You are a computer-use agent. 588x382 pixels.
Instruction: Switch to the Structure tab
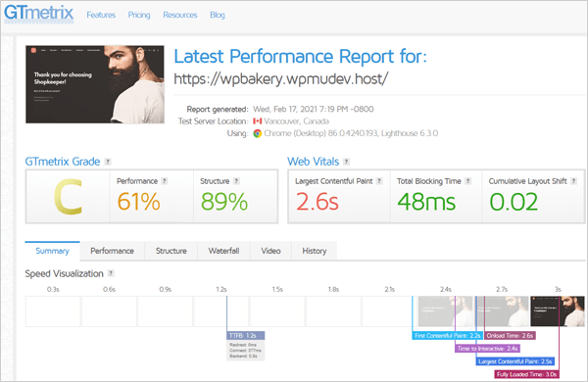click(x=171, y=251)
